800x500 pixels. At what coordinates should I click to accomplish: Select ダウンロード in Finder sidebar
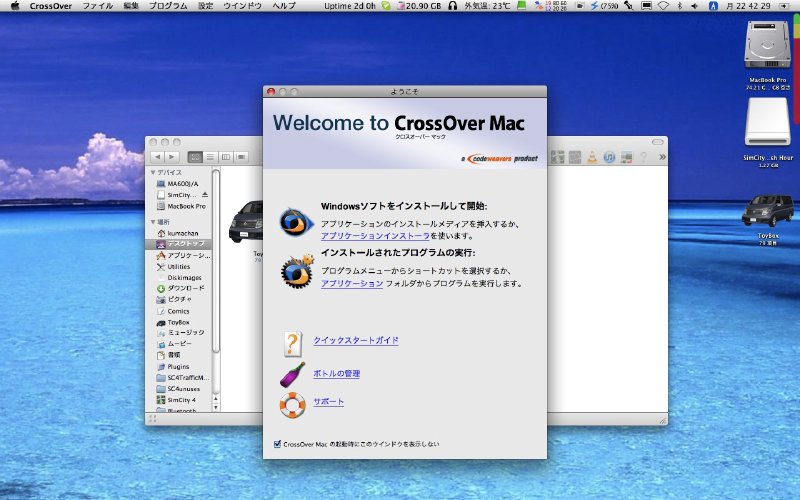183,288
